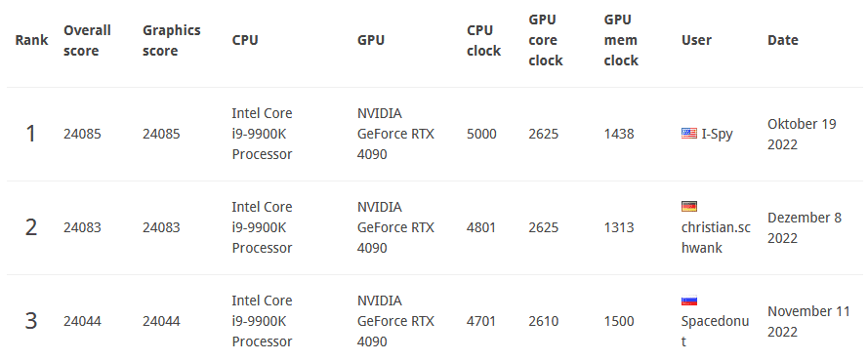The width and height of the screenshot is (868, 361).
Task: Click the Date column header
Action: click(x=783, y=40)
